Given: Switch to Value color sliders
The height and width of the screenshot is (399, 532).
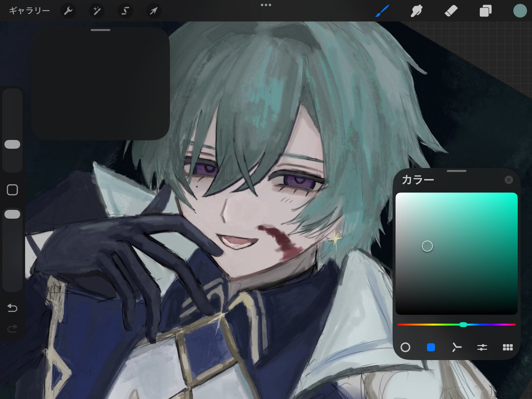Looking at the screenshot, I should point(482,348).
